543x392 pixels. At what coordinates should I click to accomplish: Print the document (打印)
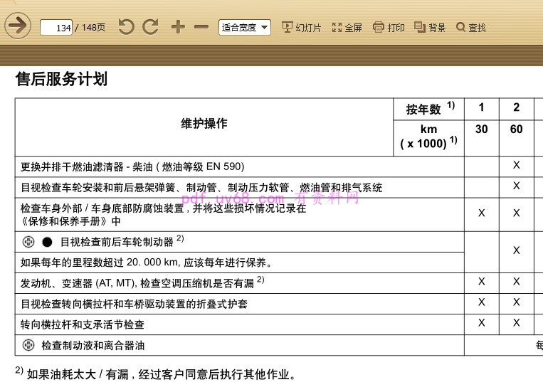389,28
